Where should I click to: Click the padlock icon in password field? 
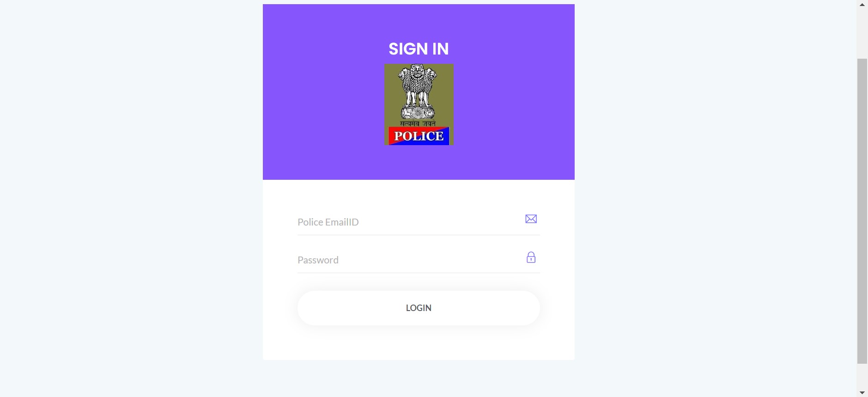[531, 257]
